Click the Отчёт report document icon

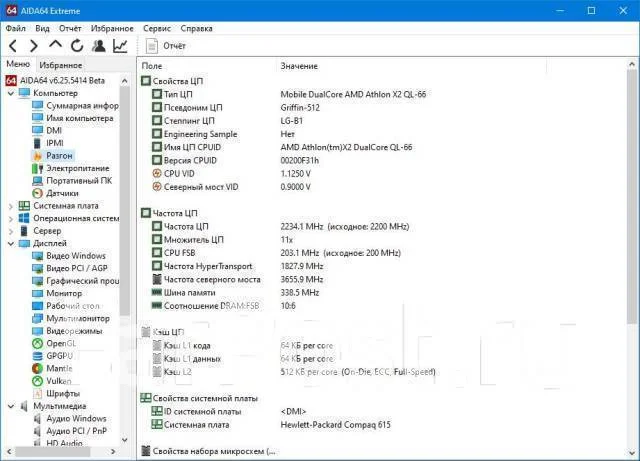(x=151, y=46)
